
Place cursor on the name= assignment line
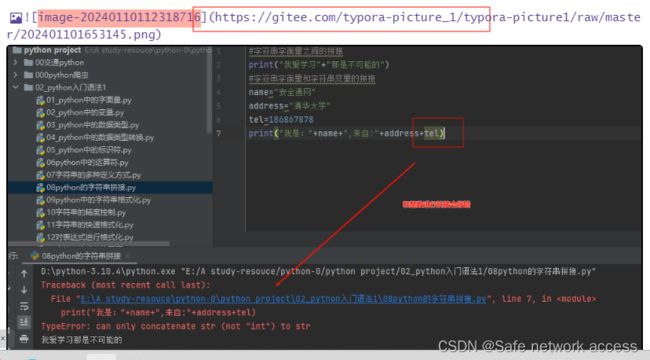pyautogui.click(x=282, y=92)
